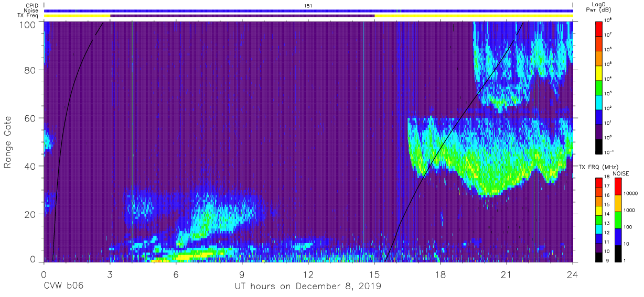Pick the orange segment of the NOISE colorbar
644x297 pixels.
tap(618, 203)
